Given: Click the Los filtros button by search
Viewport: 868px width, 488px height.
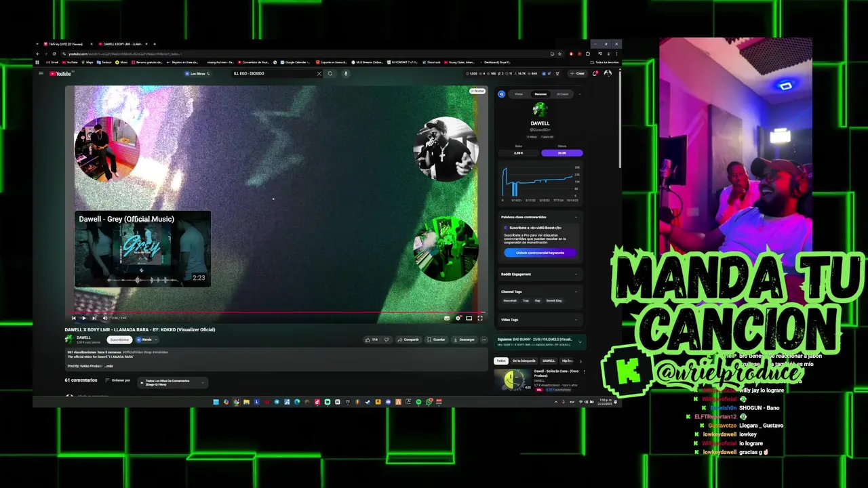Looking at the screenshot, I should click(197, 73).
